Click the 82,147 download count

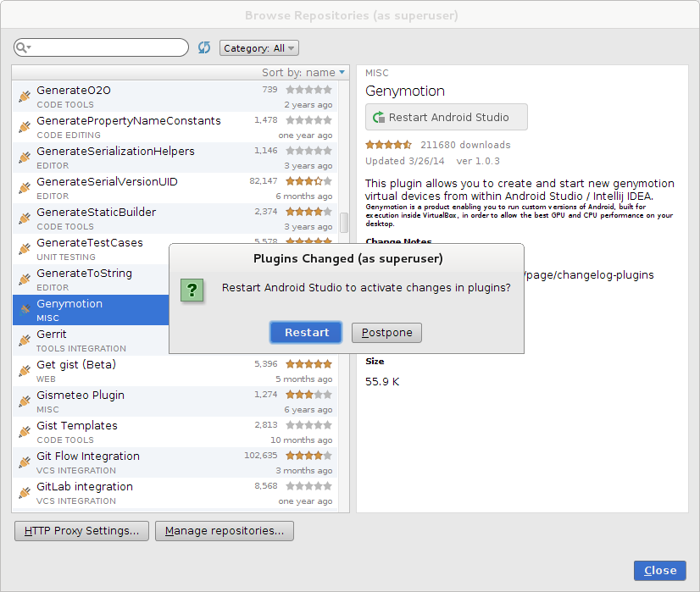coord(264,181)
